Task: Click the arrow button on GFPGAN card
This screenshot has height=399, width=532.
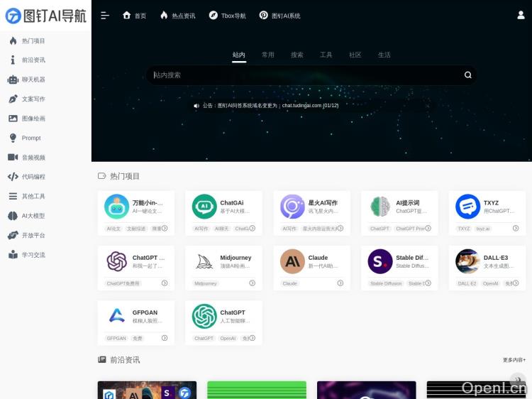Action: [165, 338]
